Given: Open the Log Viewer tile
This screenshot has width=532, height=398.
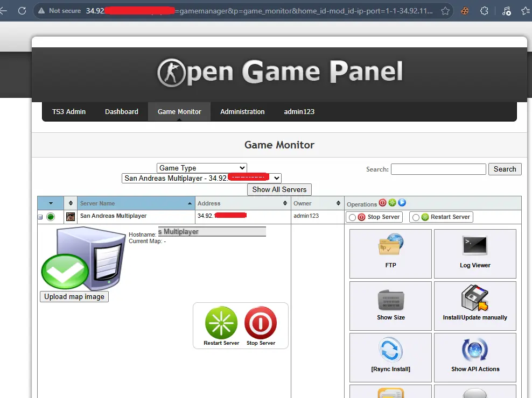Looking at the screenshot, I should 475,253.
